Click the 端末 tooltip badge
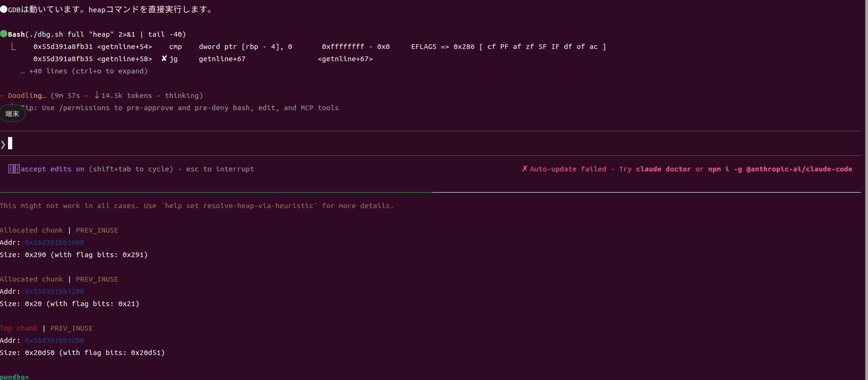868x380 pixels. click(12, 113)
